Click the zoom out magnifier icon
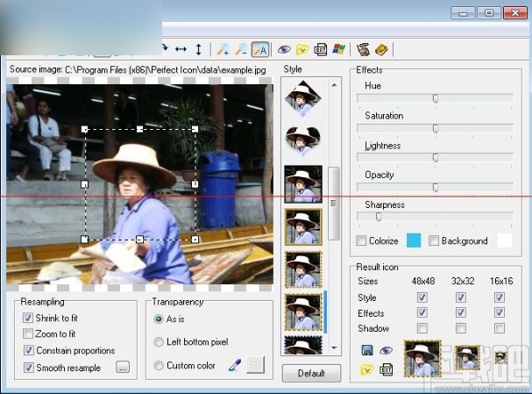The image size is (532, 394). point(242,50)
